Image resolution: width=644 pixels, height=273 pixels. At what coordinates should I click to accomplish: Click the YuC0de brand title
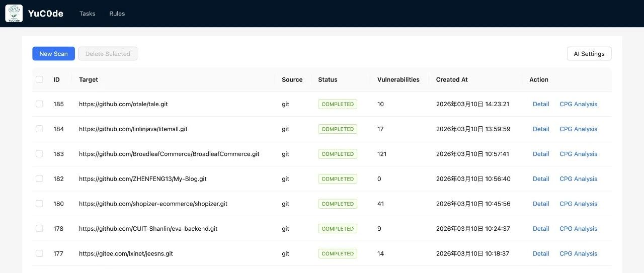(x=46, y=14)
